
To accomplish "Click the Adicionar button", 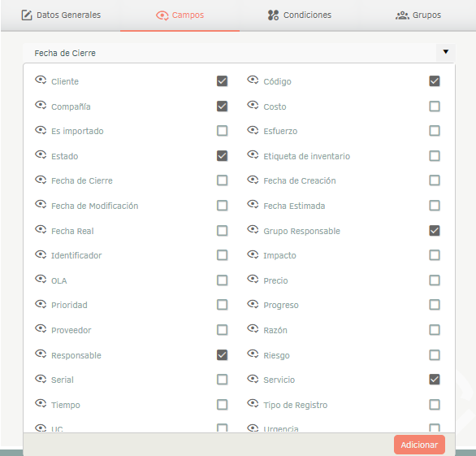I will point(419,445).
